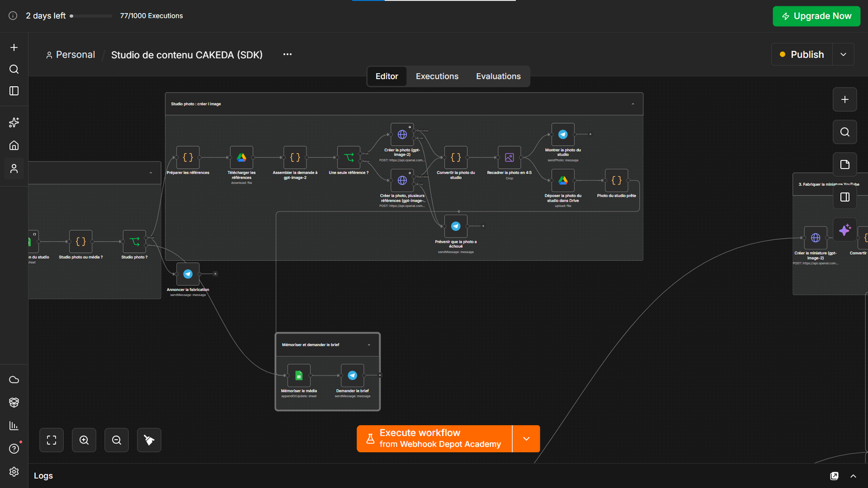Image resolution: width=868 pixels, height=488 pixels.
Task: Switch to the Evaluations tab
Action: click(x=499, y=76)
